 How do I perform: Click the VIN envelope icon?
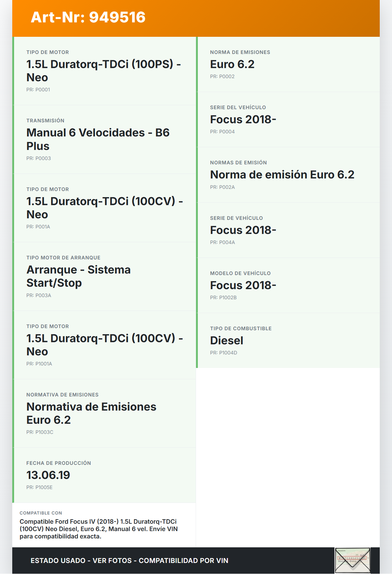(352, 560)
